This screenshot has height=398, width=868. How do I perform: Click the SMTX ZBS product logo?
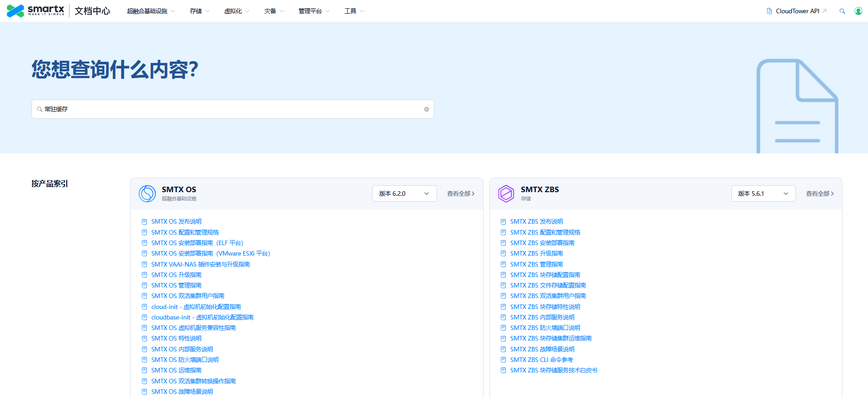pyautogui.click(x=506, y=194)
